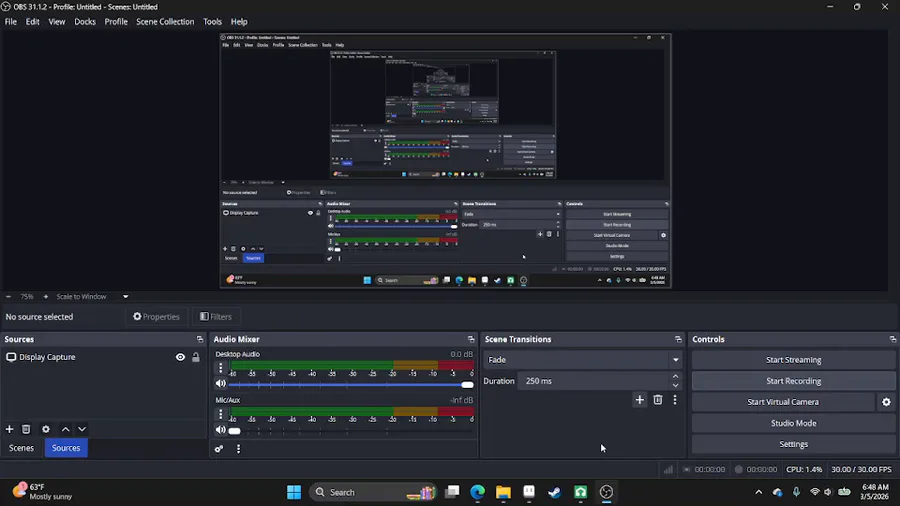Pop out the Audio Mixer dock
Screen dimensions: 900x506
471,339
